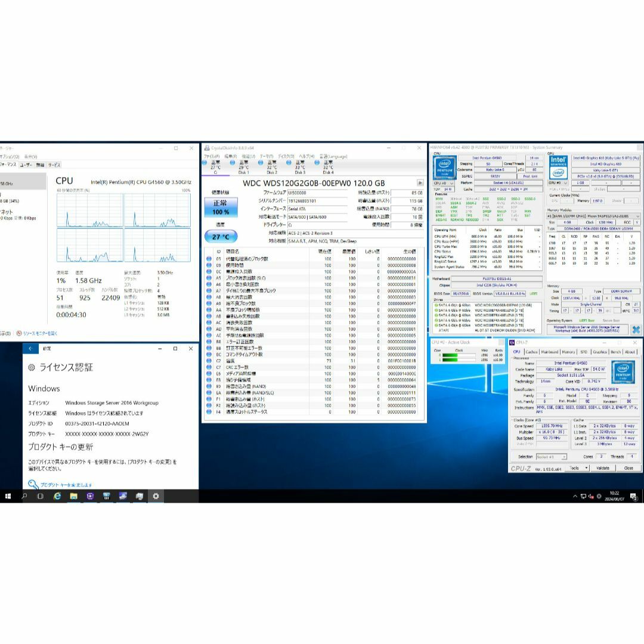
Task: Click the status icon for attribute F4
Action: (209, 411)
